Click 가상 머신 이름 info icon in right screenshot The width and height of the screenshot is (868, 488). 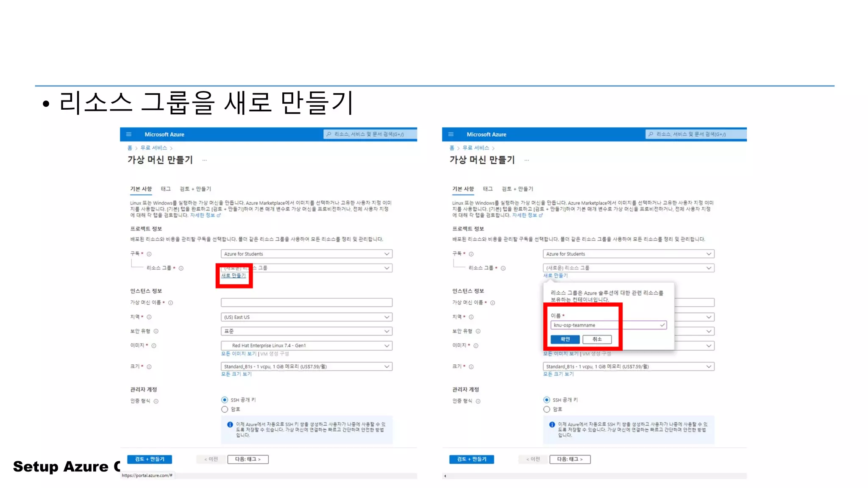pyautogui.click(x=492, y=303)
